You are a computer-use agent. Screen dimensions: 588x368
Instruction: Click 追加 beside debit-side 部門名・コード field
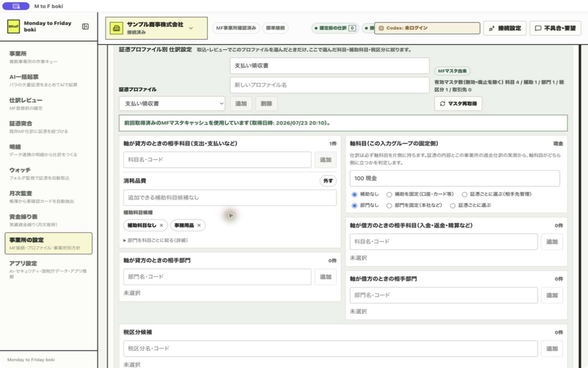552,295
